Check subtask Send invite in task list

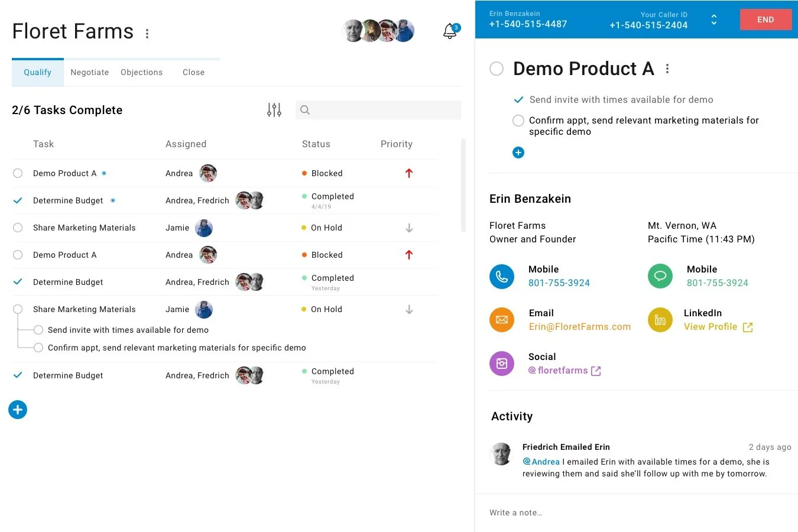click(x=38, y=330)
